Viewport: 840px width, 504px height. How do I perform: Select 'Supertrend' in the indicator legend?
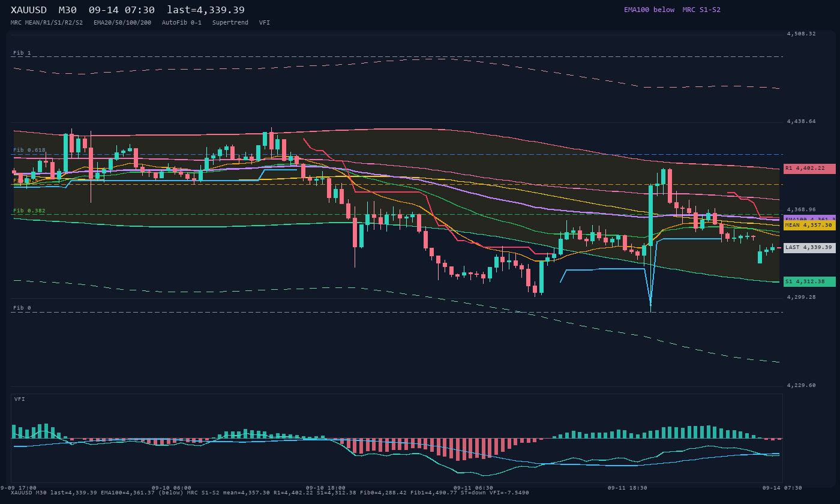coord(230,22)
